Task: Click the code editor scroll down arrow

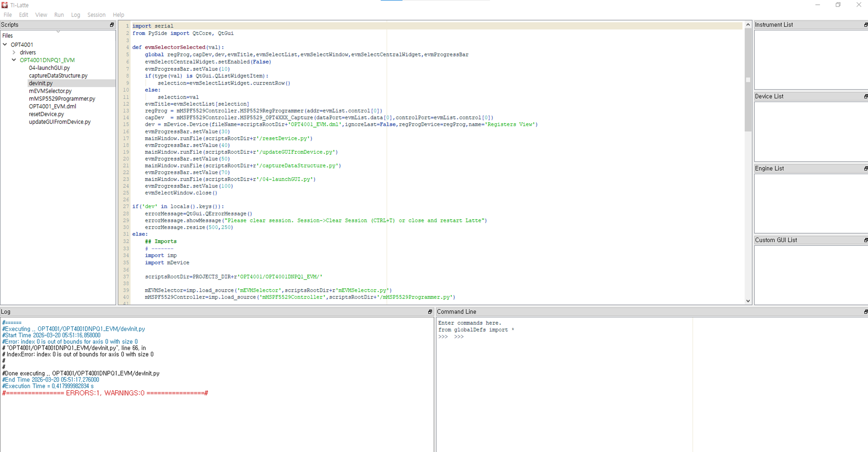Action: coord(748,300)
